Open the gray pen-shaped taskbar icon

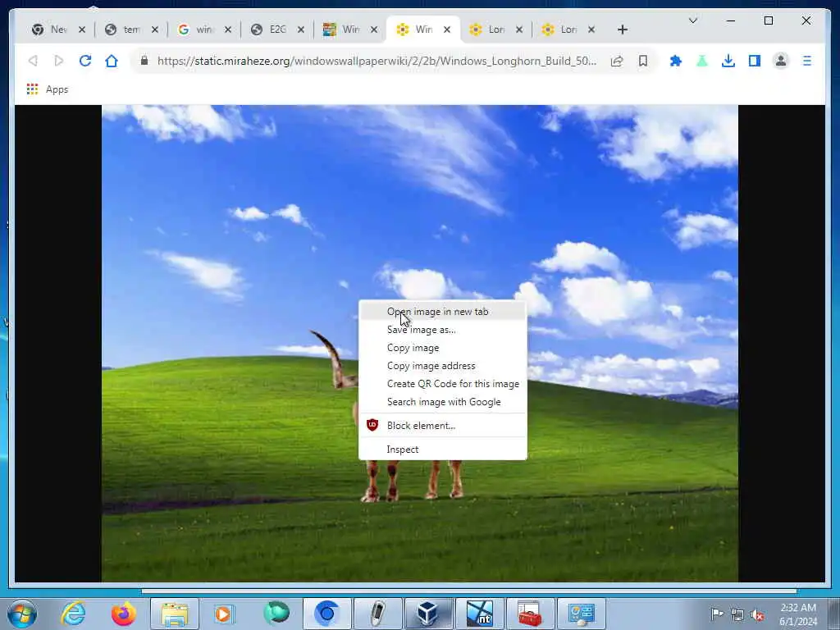click(378, 614)
